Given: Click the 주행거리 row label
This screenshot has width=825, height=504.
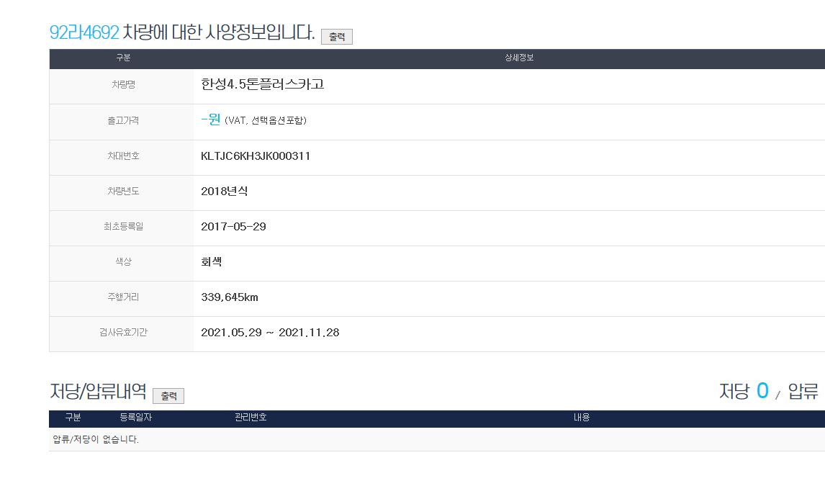Looking at the screenshot, I should (122, 297).
